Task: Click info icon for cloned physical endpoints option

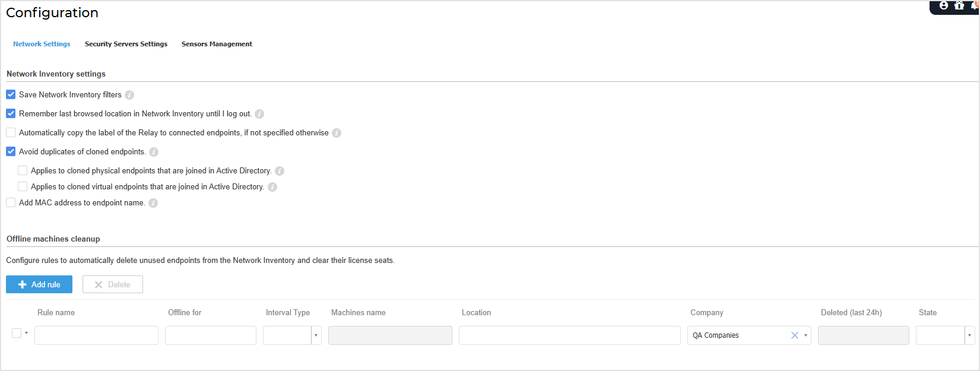Action: coord(280,171)
